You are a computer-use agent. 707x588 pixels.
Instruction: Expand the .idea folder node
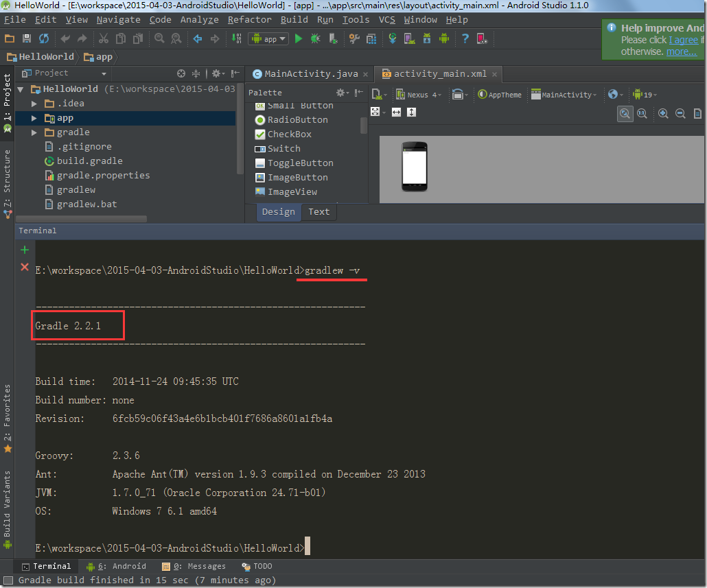tap(34, 104)
